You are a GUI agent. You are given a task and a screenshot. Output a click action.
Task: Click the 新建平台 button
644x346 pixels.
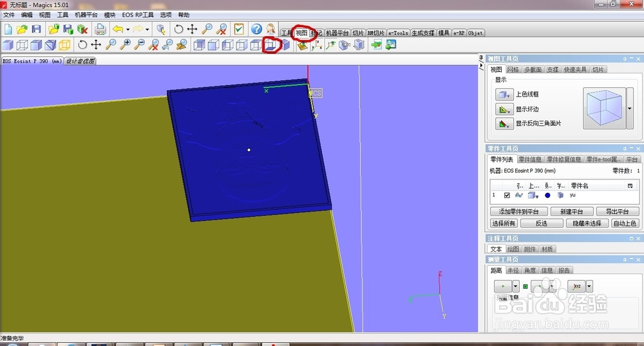[571, 212]
